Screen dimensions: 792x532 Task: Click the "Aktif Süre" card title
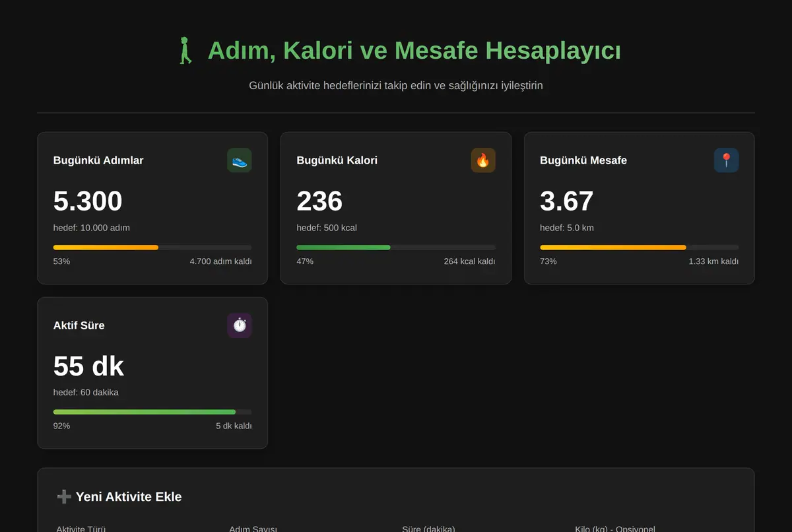coord(79,325)
